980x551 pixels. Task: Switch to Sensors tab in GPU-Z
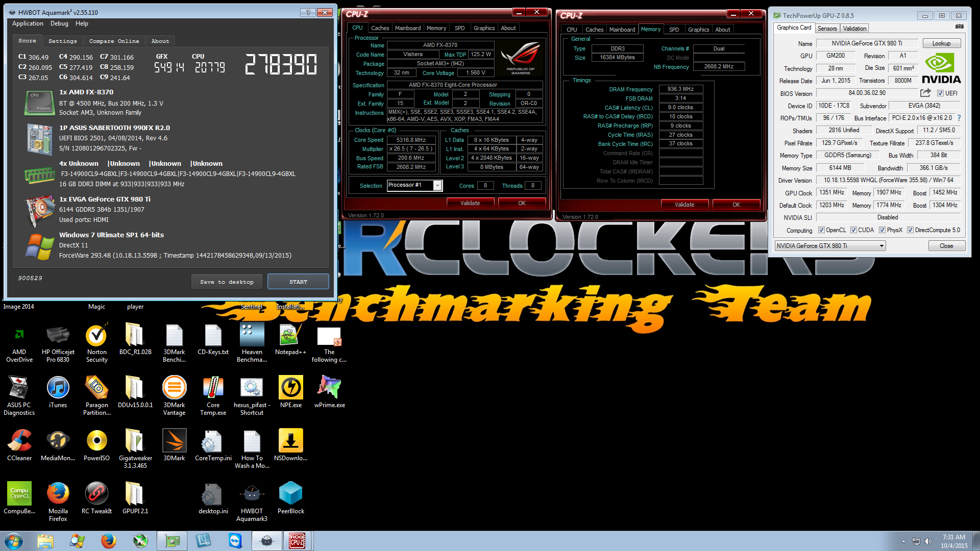(x=827, y=29)
